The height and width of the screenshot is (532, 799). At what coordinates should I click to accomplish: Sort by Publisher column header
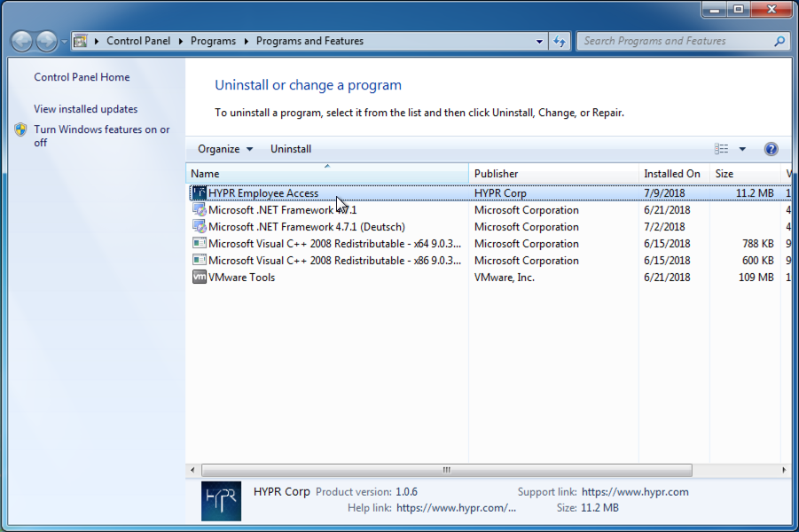553,173
